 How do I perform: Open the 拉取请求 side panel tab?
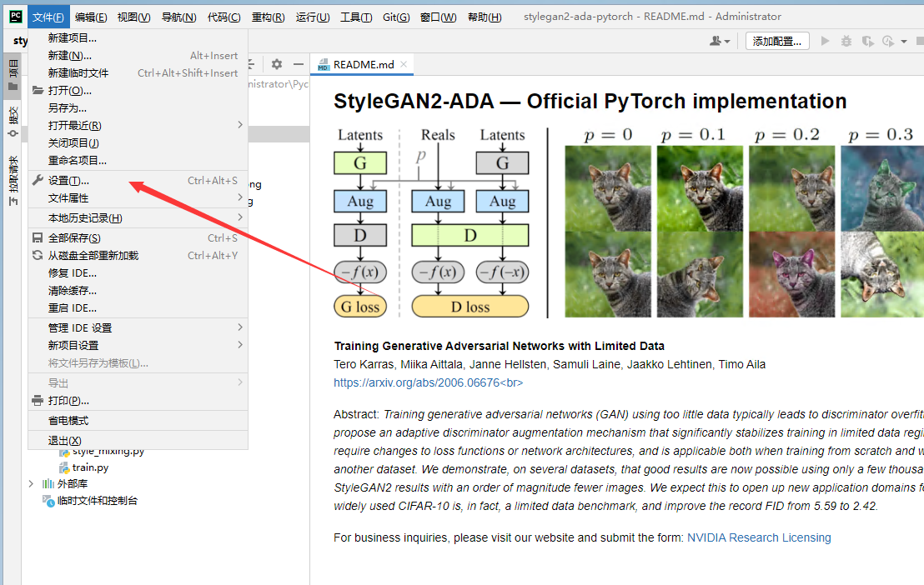13,180
